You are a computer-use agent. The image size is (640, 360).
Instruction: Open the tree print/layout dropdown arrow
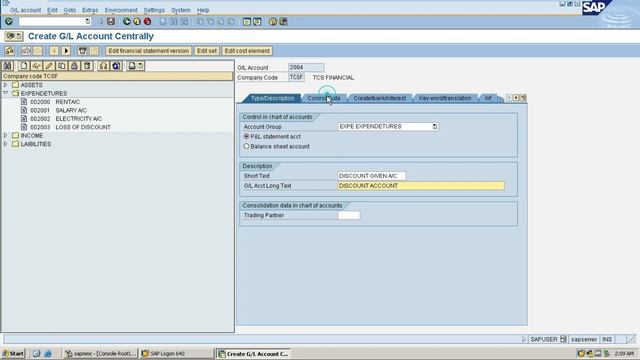(x=140, y=66)
